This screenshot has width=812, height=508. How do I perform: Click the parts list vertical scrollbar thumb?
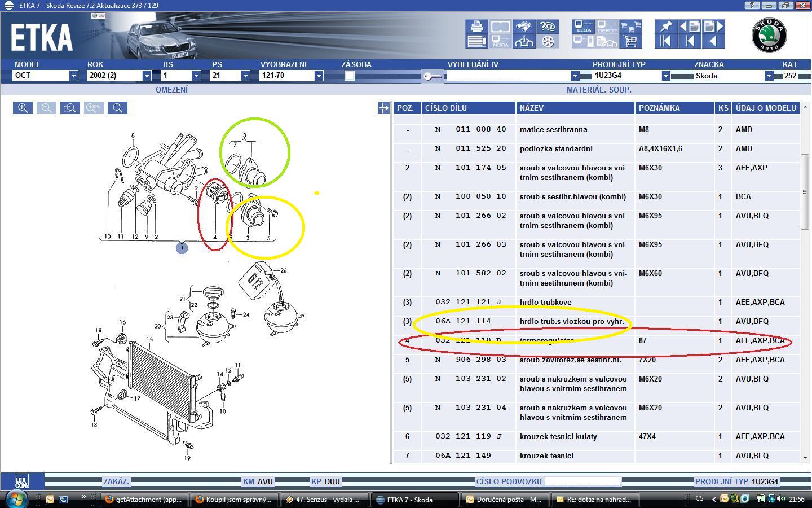coord(805,192)
